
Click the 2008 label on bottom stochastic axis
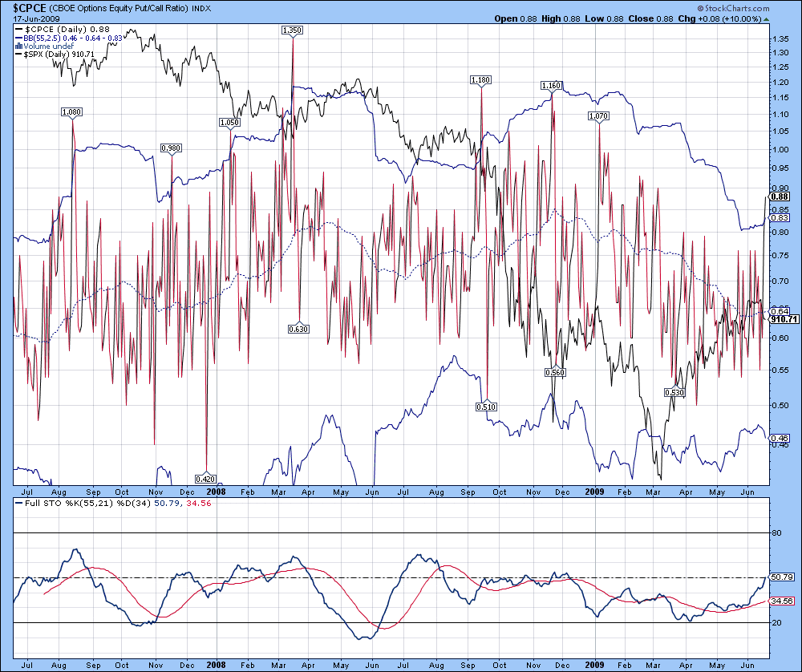pos(216,665)
